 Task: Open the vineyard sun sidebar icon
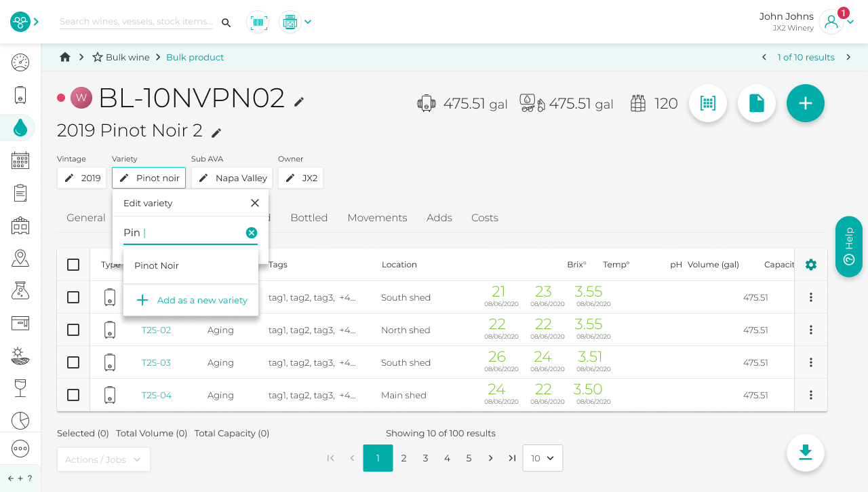pos(20,356)
